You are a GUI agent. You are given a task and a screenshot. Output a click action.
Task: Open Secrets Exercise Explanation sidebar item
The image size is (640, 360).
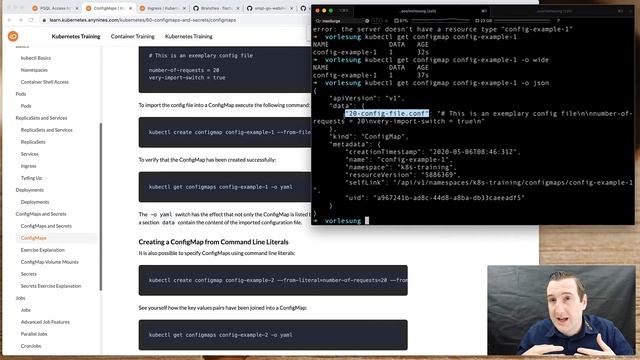pos(51,286)
